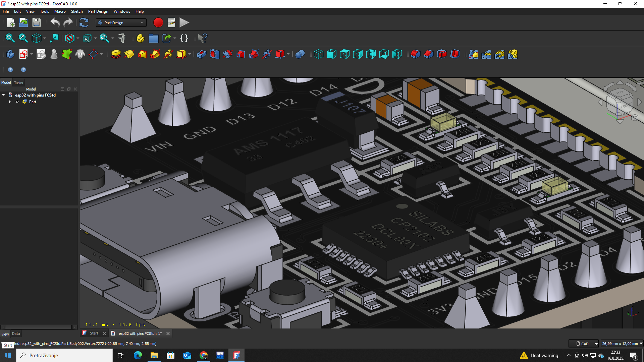This screenshot has height=362, width=644.
Task: Open the Part Design workbench dropdown
Action: pos(121,22)
